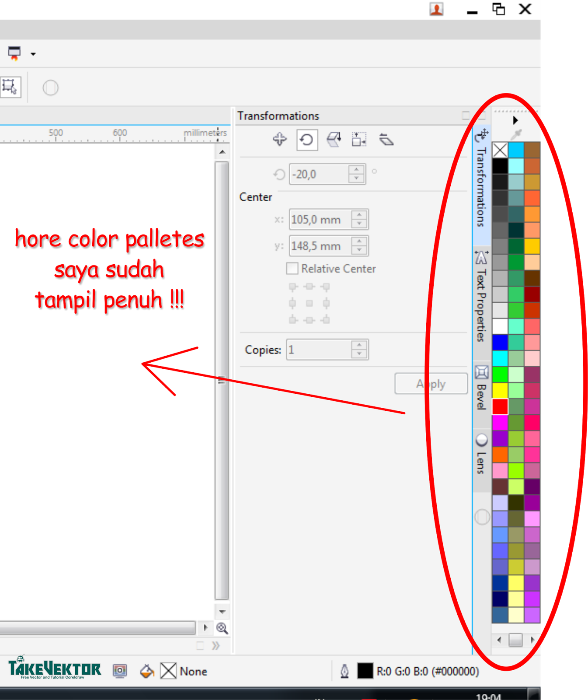The height and width of the screenshot is (700, 588).
Task: Click the horizontal scrollbar track
Action: [x=97, y=628]
